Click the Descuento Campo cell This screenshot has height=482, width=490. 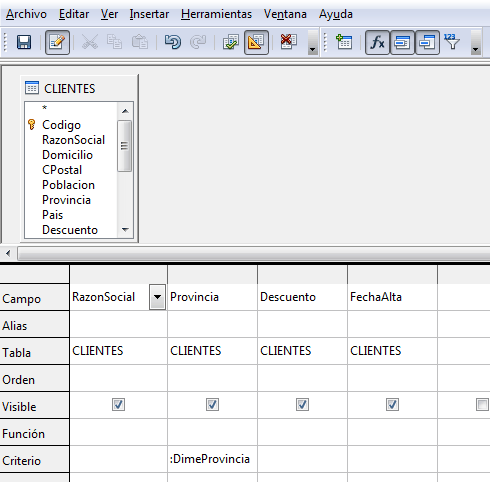pos(302,297)
